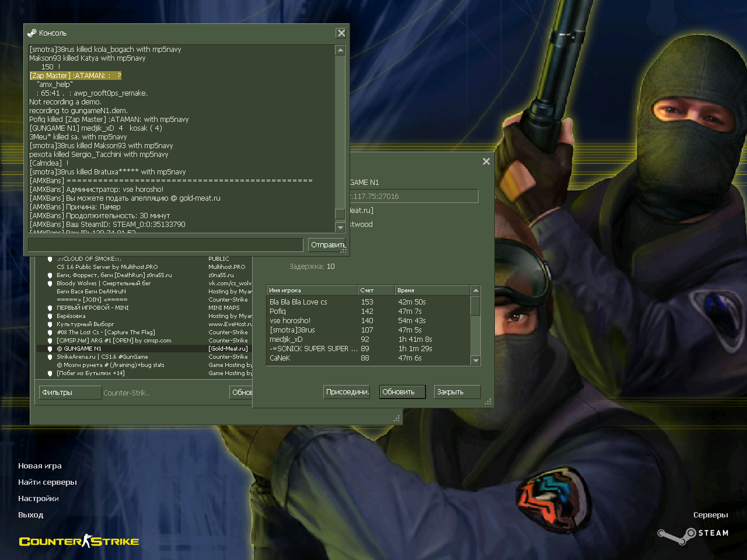Click the shield icon beside GUNGAME N1 row
747x560 pixels.
click(x=50, y=349)
